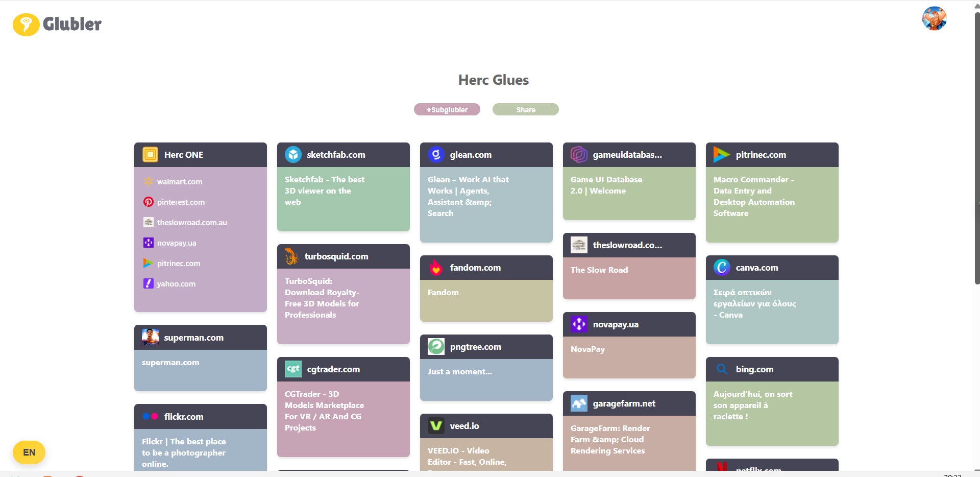Click the Bing magnifier icon
The image size is (980, 477).
click(721, 369)
